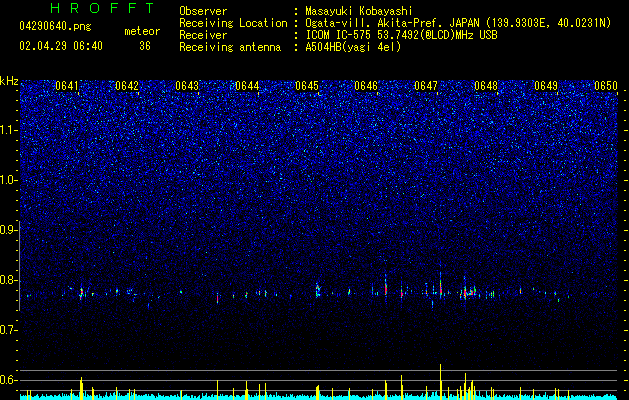Click the 0.6 kHz axis label
The image size is (629, 400).
click(9, 380)
